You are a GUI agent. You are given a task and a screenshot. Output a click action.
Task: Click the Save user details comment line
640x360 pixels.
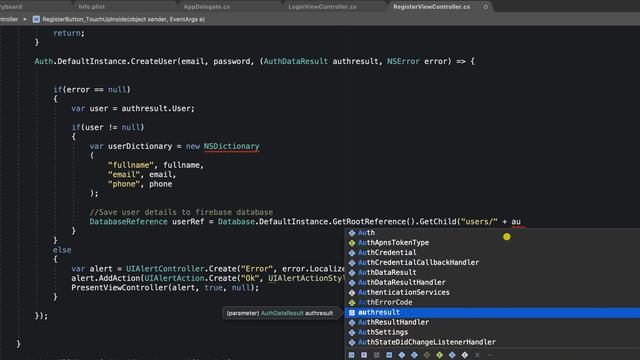pyautogui.click(x=181, y=212)
